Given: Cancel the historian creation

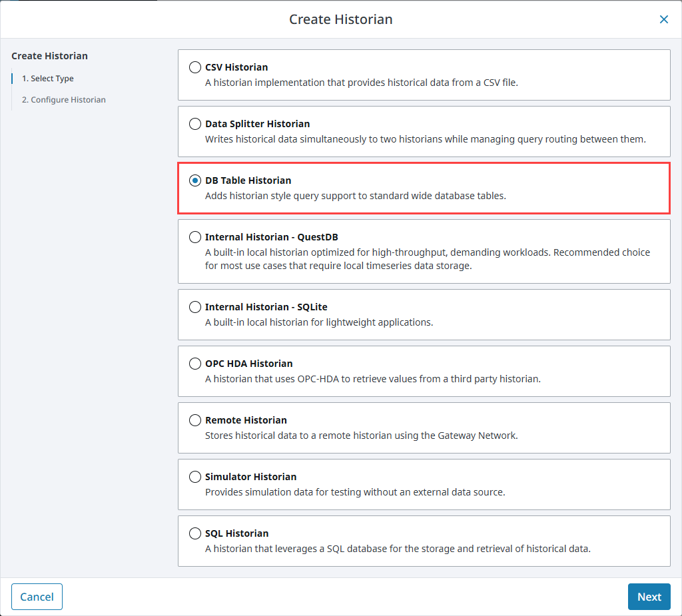Looking at the screenshot, I should pyautogui.click(x=37, y=596).
